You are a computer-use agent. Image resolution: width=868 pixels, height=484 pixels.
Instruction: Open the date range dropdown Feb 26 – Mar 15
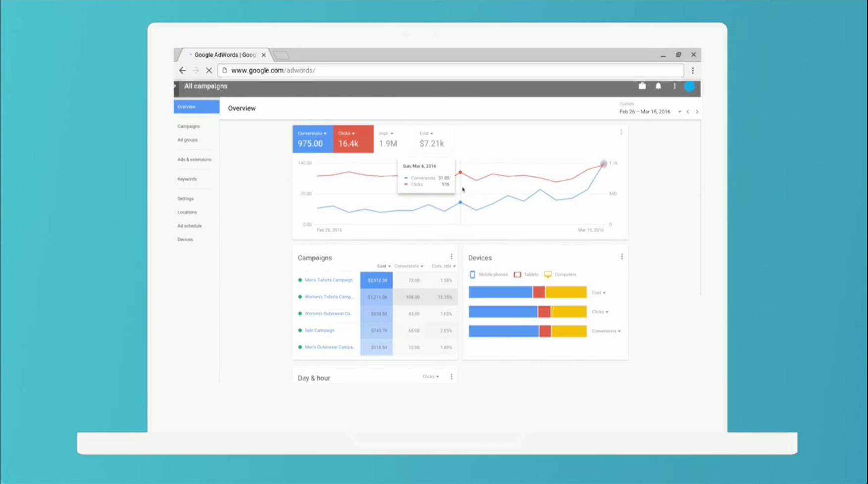[x=650, y=112]
